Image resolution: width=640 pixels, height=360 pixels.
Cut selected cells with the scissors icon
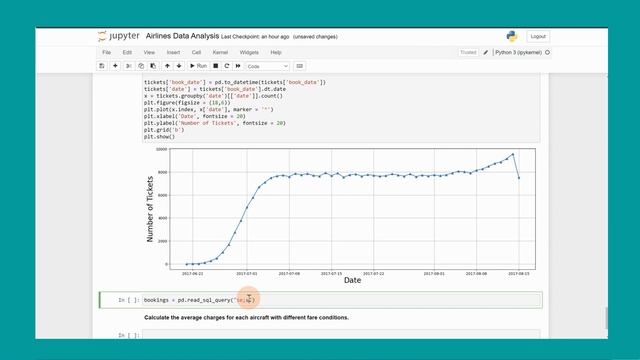(128, 66)
